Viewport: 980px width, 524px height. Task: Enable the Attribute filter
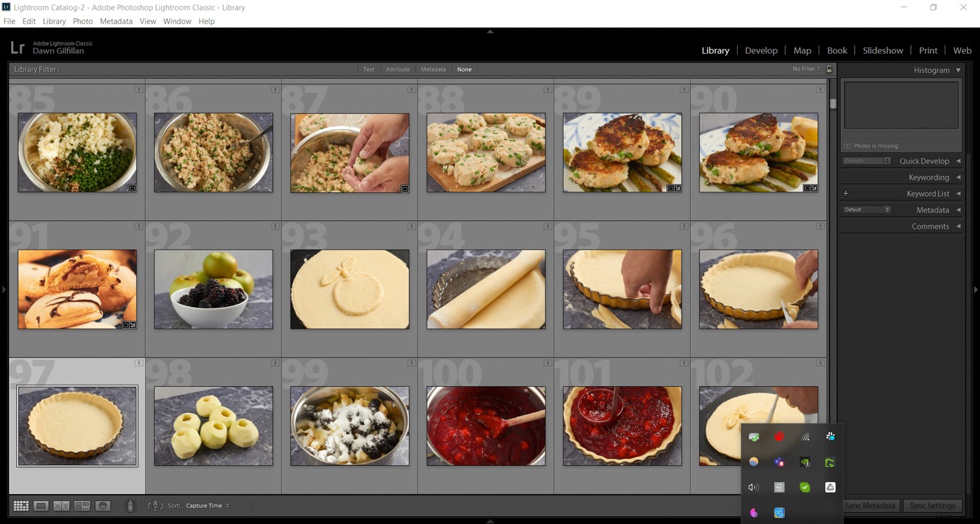pos(398,69)
